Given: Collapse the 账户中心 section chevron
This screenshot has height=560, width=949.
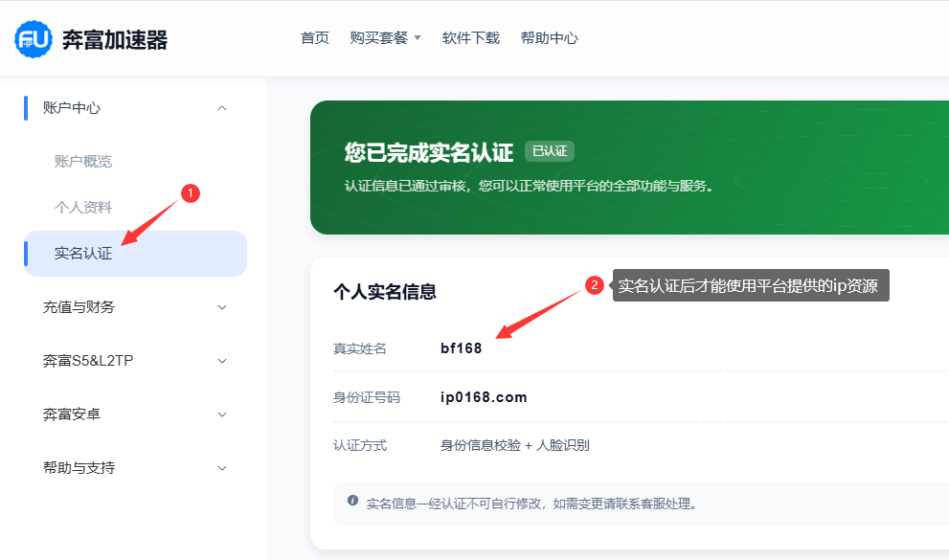Looking at the screenshot, I should [222, 108].
